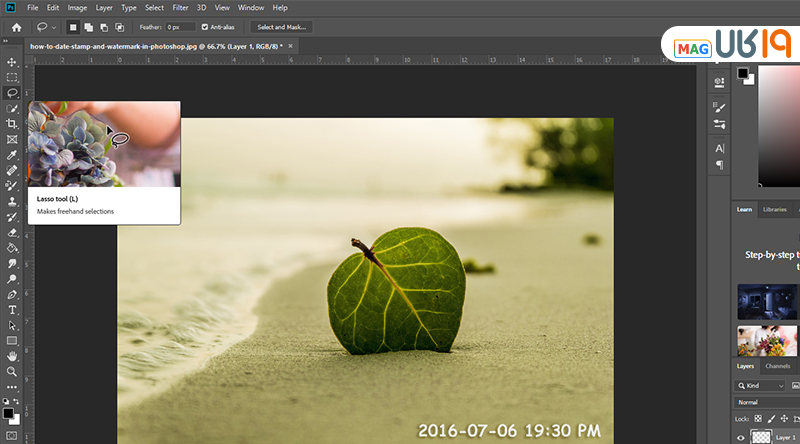Click the Select and Mask button

282,27
